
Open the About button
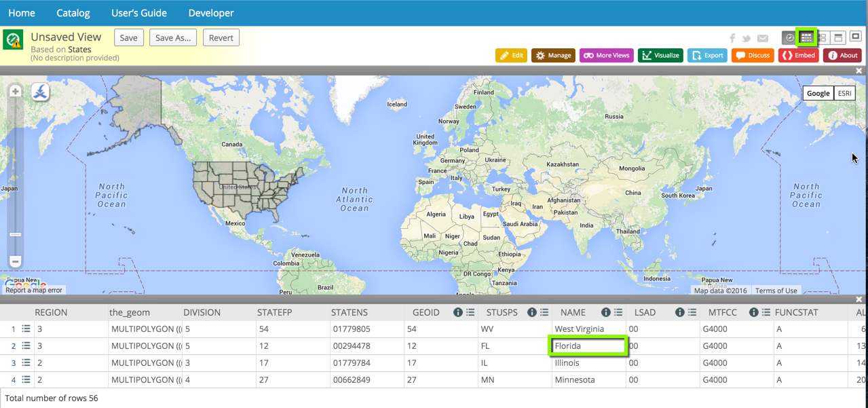pyautogui.click(x=842, y=56)
